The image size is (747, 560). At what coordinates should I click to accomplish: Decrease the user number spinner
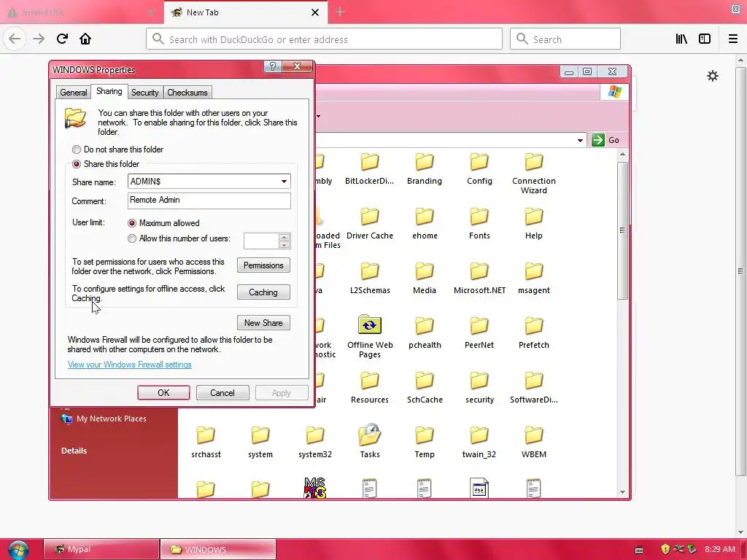click(x=284, y=245)
